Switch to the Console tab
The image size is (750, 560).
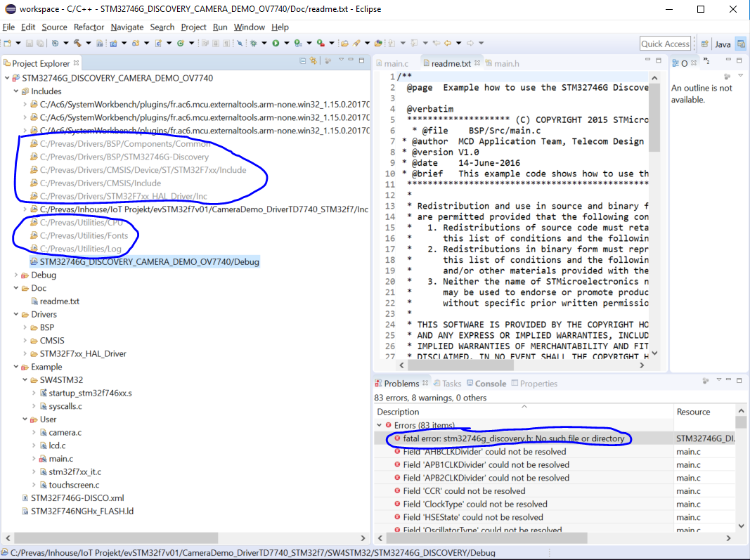pyautogui.click(x=490, y=384)
